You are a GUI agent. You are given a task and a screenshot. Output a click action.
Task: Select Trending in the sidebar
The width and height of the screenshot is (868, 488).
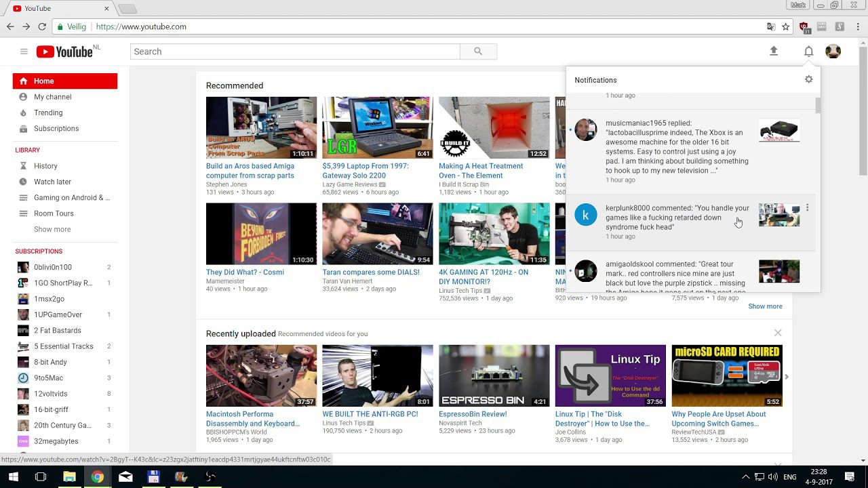tap(48, 113)
